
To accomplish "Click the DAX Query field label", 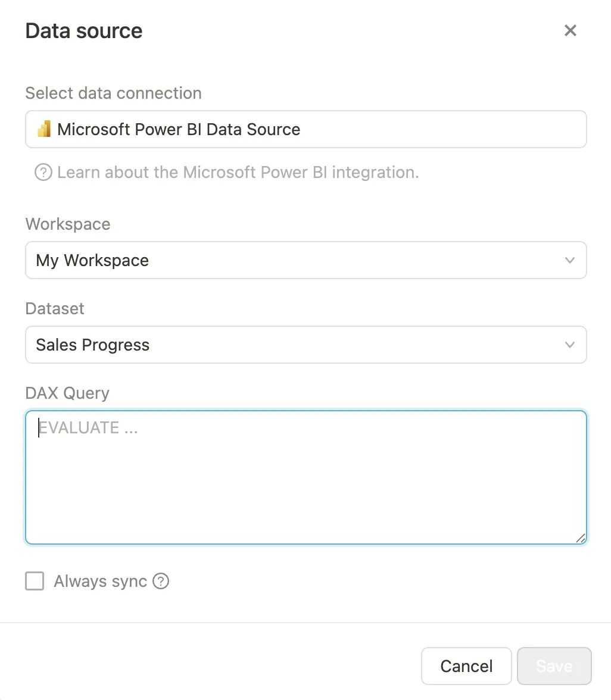I will (67, 393).
